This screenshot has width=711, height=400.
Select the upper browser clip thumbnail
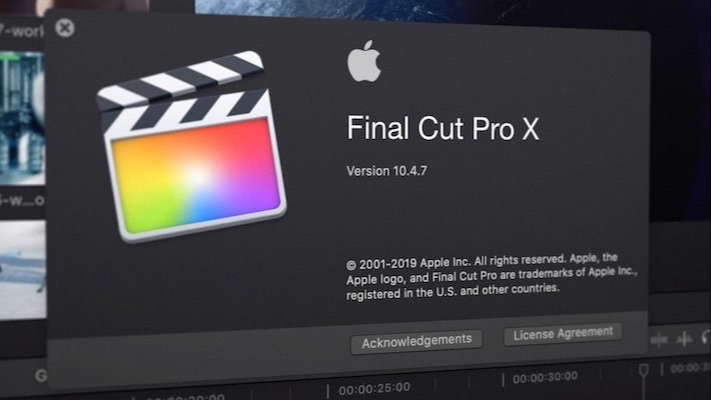(x=22, y=118)
